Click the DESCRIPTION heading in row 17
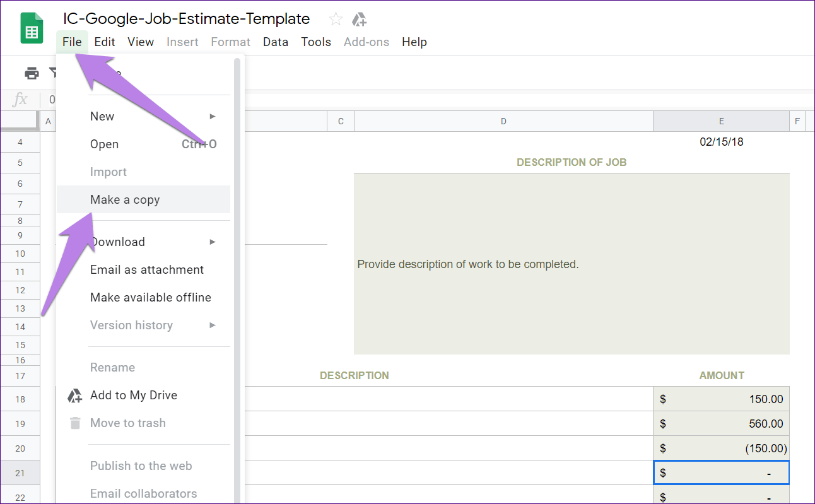Screen dimensions: 815x504 coord(354,375)
